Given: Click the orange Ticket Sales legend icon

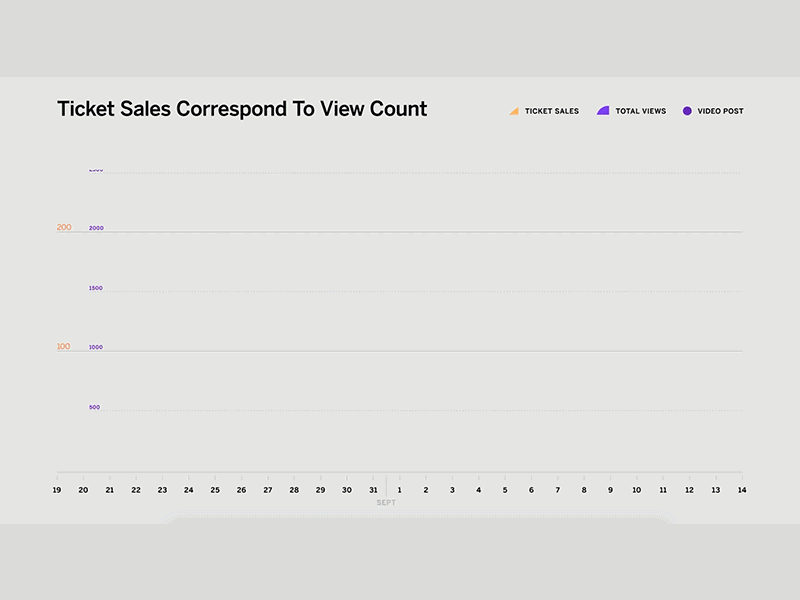Looking at the screenshot, I should [x=514, y=111].
